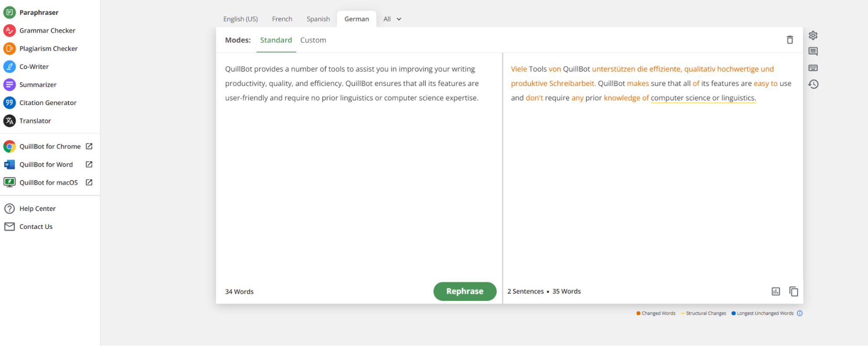Click the green Rephrase button
The height and width of the screenshot is (346, 868).
tap(465, 291)
